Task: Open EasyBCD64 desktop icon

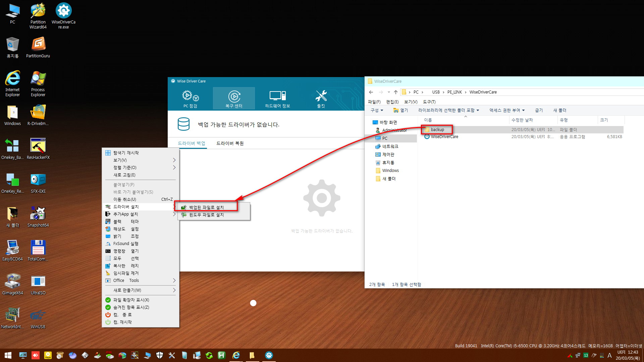Action: click(x=12, y=250)
